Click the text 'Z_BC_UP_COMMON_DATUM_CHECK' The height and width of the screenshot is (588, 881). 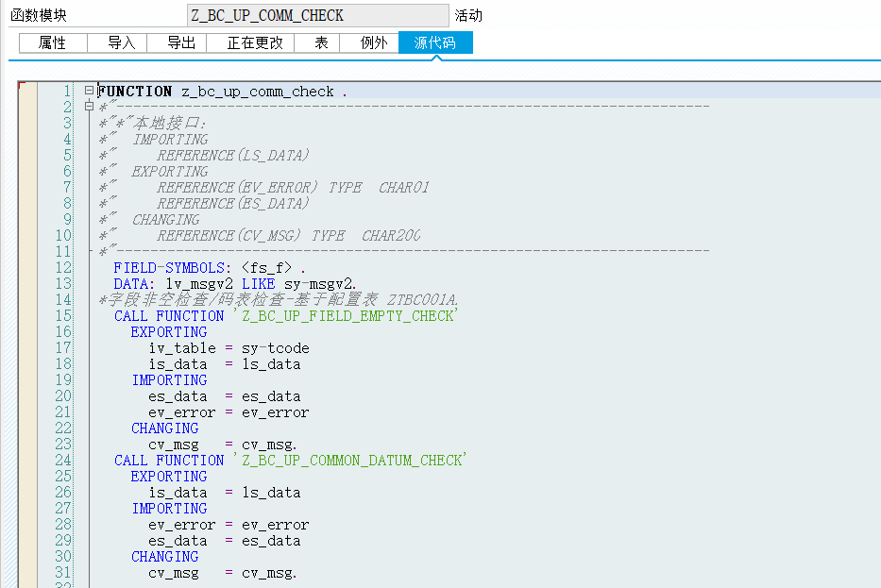tap(351, 460)
